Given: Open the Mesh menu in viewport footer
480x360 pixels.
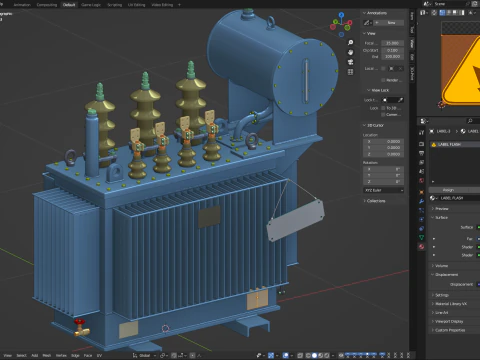Looking at the screenshot, I should coord(47,355).
